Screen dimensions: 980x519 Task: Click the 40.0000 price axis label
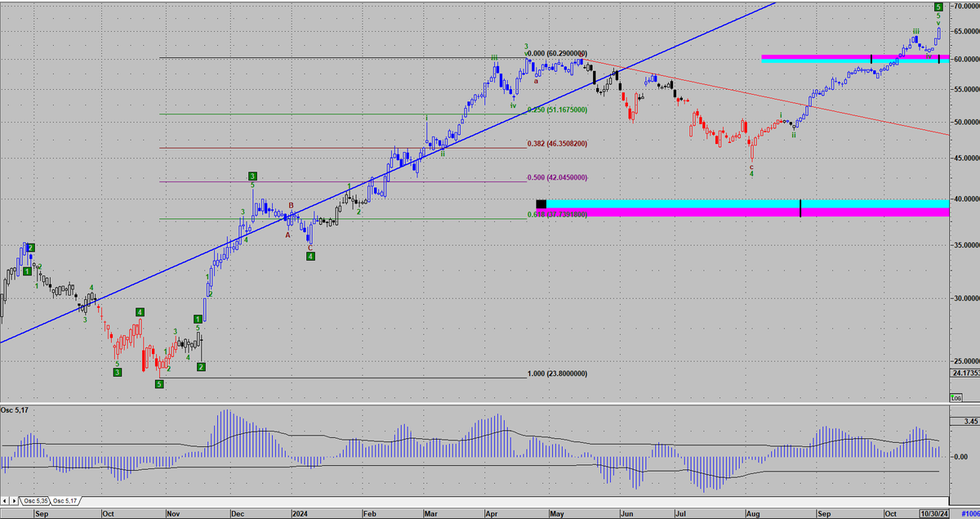click(965, 199)
